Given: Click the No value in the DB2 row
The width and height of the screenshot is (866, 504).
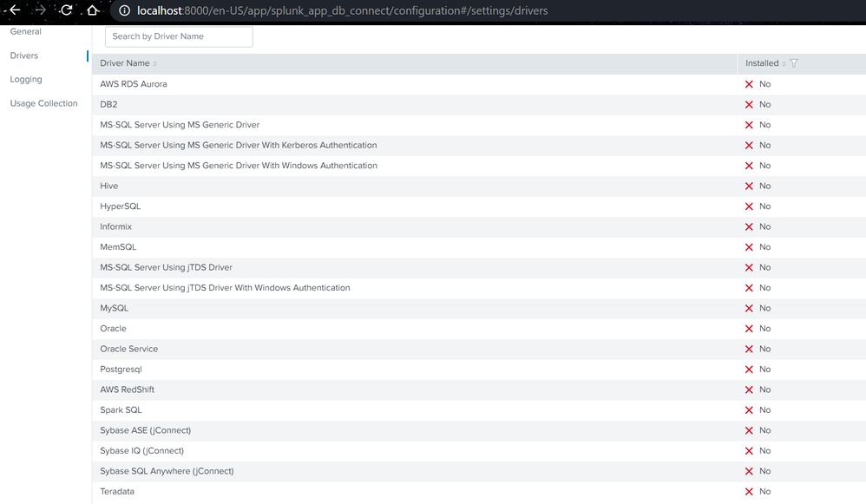Looking at the screenshot, I should click(765, 104).
